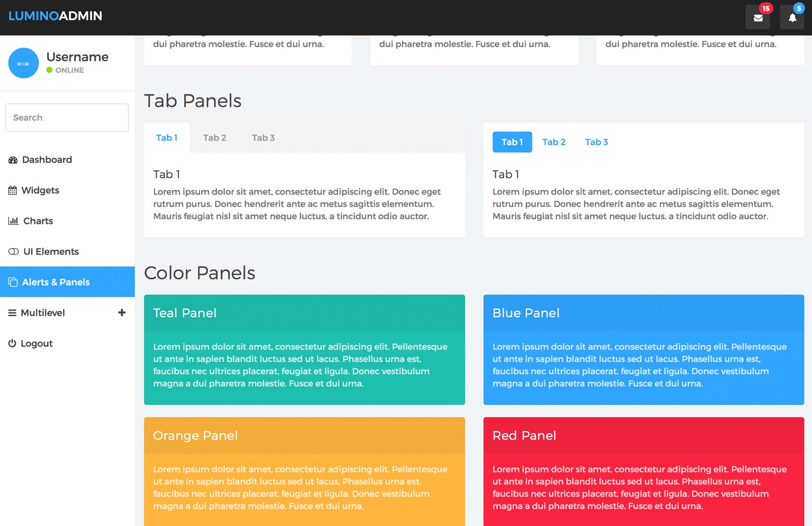Click the Alerts & Panels clone icon
812x526 pixels.
(13, 282)
